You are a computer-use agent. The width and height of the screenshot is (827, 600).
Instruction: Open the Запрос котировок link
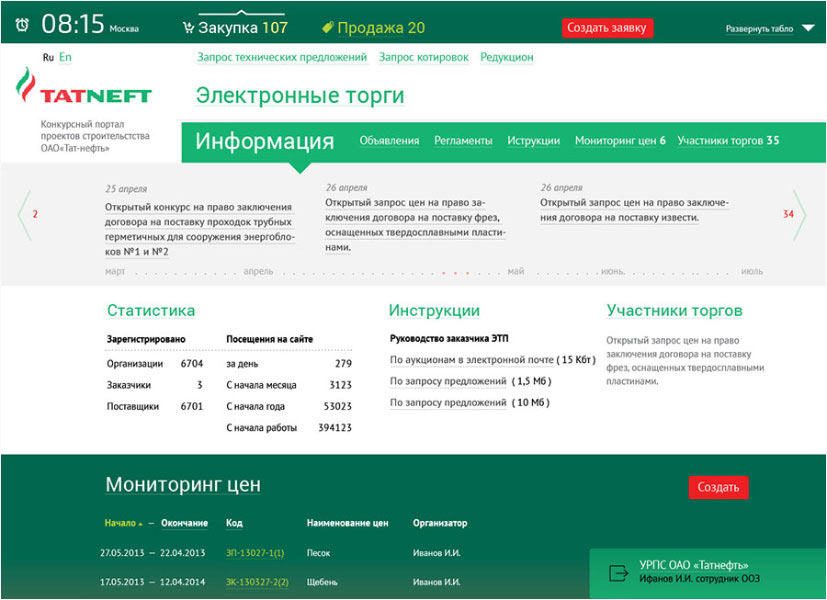click(423, 58)
